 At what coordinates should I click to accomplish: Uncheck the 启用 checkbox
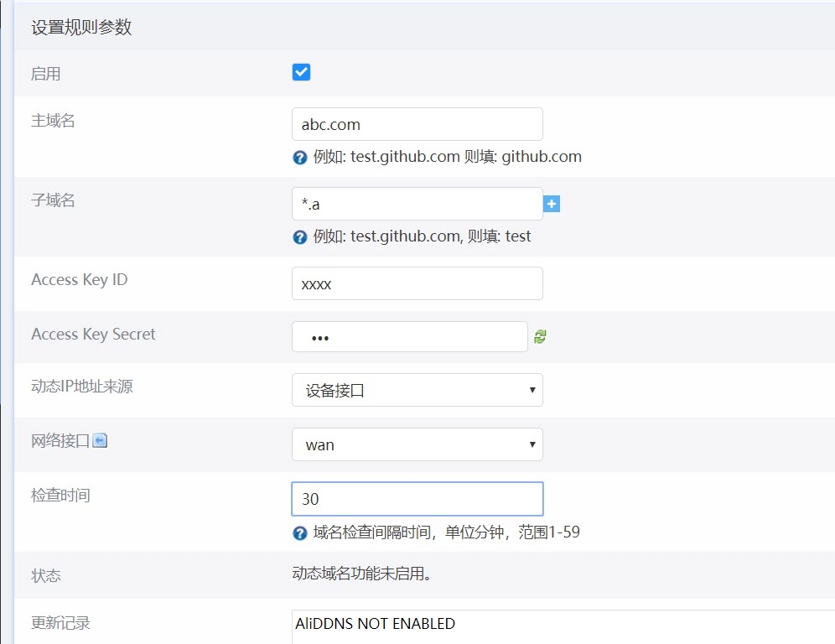pos(301,72)
